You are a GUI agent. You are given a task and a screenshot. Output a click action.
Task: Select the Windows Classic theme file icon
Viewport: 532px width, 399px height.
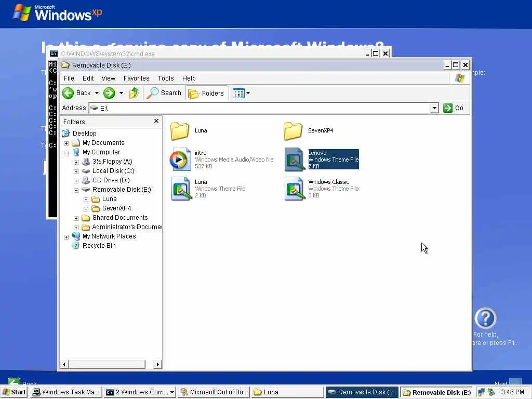(294, 188)
